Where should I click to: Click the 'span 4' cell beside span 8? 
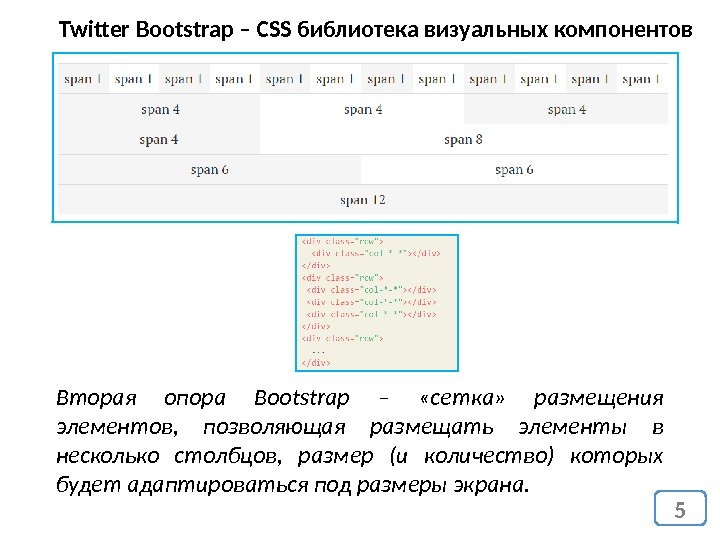tap(159, 139)
